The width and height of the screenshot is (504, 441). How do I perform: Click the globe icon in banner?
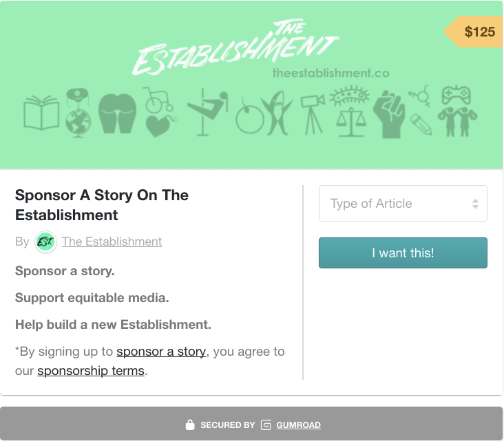click(x=78, y=120)
